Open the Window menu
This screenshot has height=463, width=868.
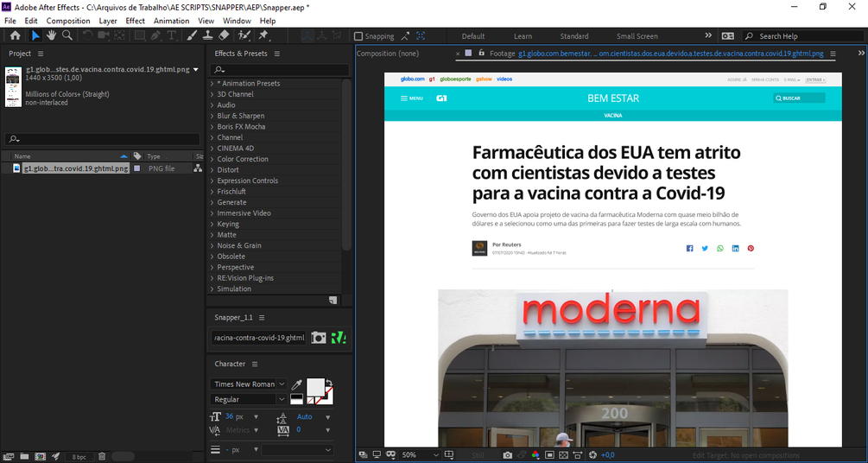[x=237, y=21]
